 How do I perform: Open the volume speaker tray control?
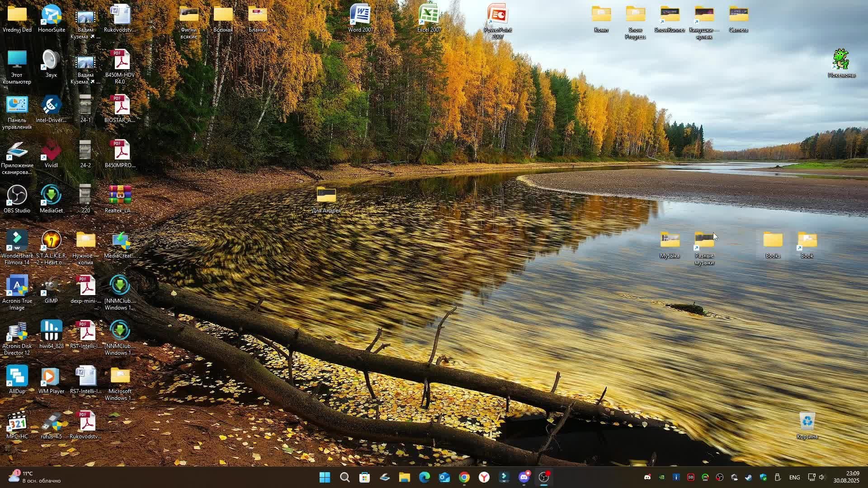pyautogui.click(x=822, y=477)
